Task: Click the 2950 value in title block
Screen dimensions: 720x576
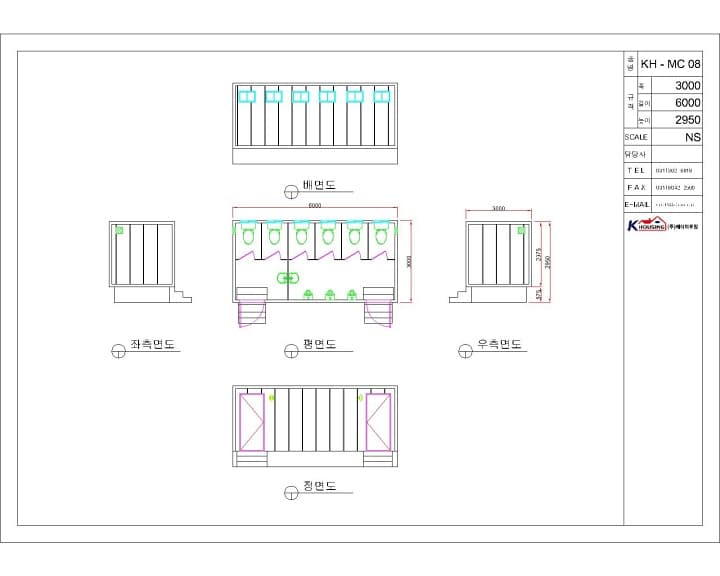Action: pos(687,120)
